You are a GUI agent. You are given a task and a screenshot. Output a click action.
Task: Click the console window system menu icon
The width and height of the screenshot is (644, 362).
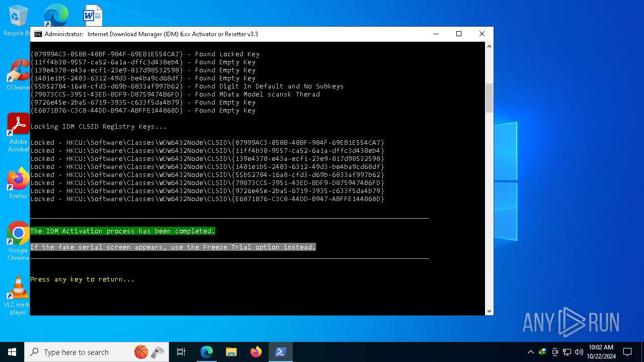coord(38,34)
